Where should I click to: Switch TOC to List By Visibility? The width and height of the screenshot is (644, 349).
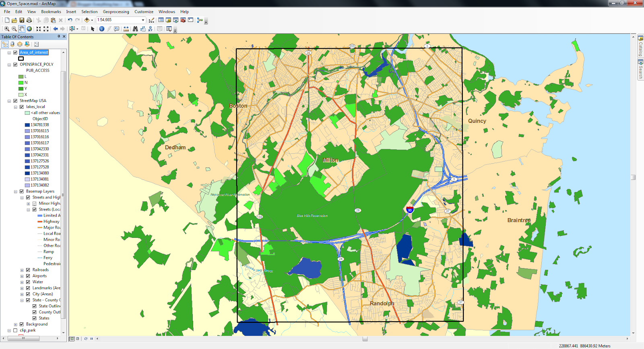click(x=19, y=44)
